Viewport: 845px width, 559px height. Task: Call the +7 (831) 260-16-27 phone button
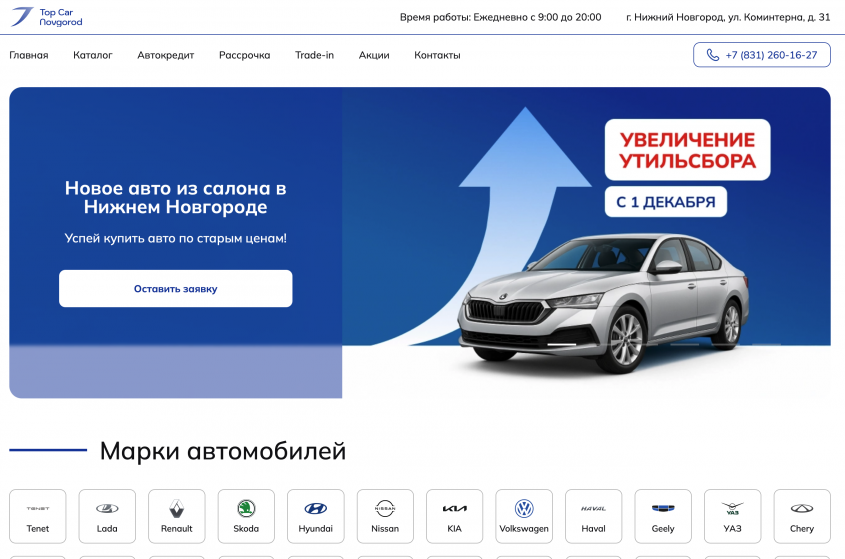click(761, 55)
